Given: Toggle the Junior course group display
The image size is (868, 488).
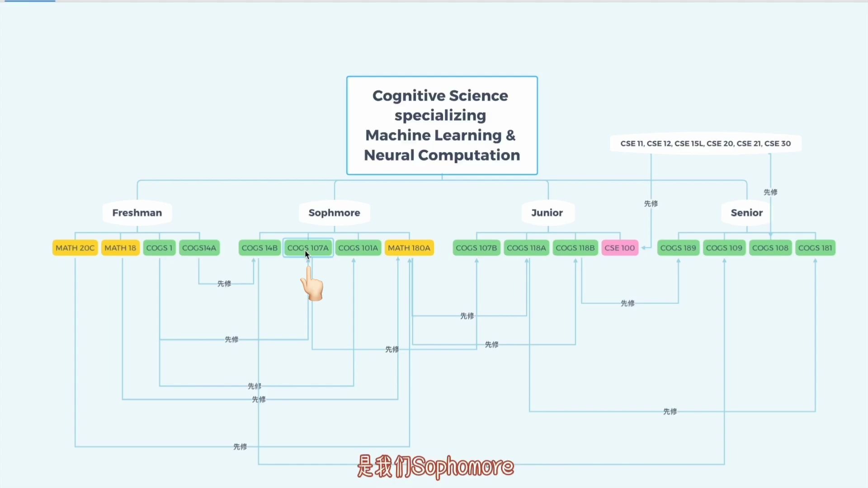Looking at the screenshot, I should [x=547, y=213].
